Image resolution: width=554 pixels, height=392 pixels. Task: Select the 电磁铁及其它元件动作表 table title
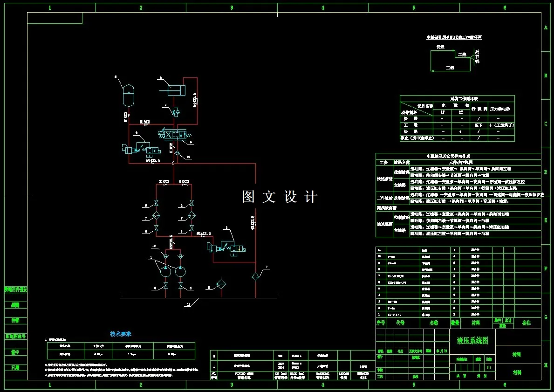[x=448, y=156]
